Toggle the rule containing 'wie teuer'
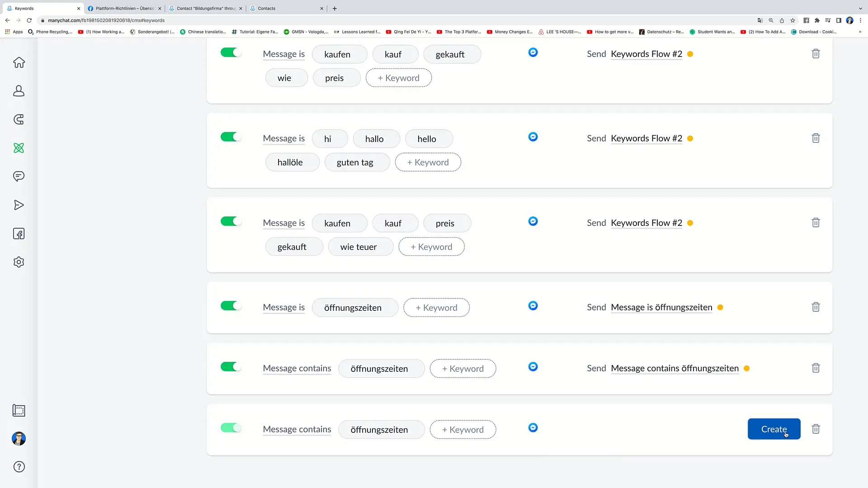868x488 pixels. [231, 221]
